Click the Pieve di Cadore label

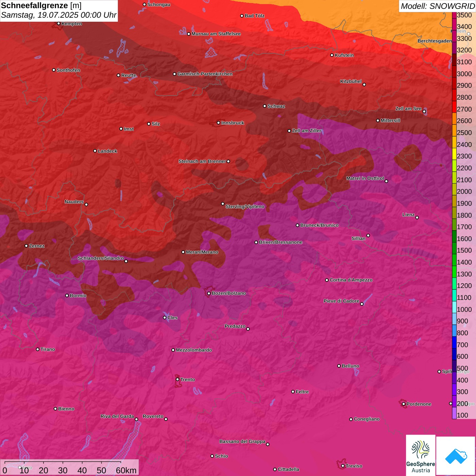pos(341,301)
